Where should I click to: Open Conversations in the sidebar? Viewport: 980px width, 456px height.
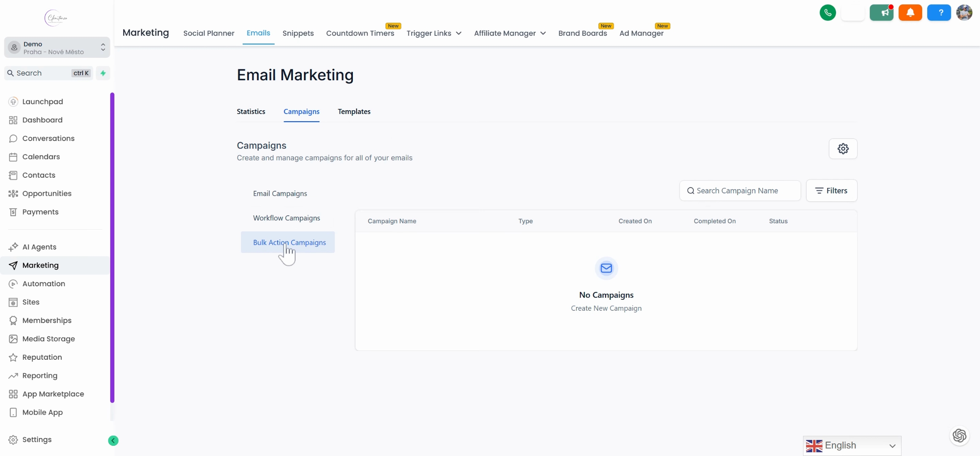[48, 138]
